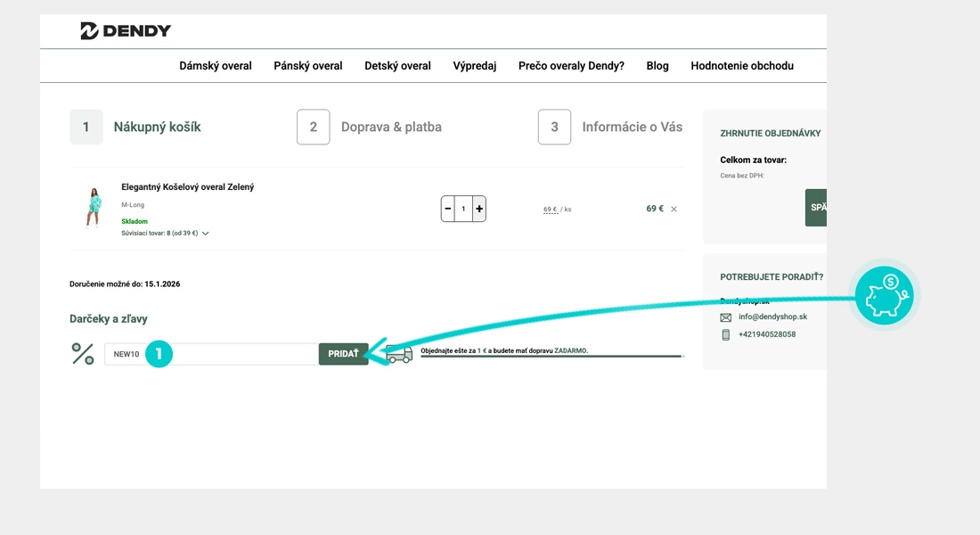Go to step 2 Doprava & platba
Image resolution: width=980 pixels, height=535 pixels.
370,128
